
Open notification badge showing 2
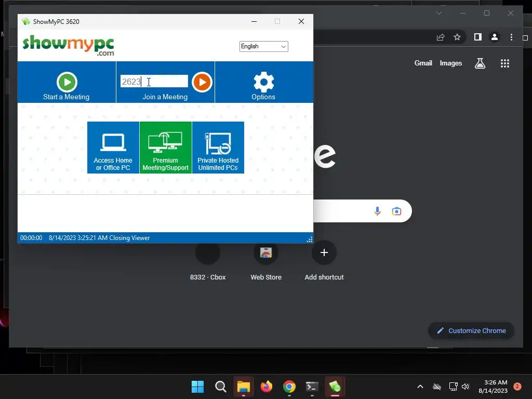tap(517, 387)
